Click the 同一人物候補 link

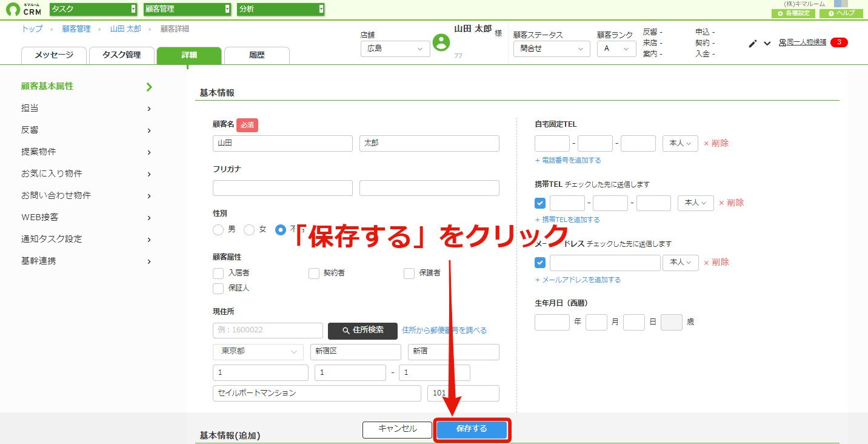[803, 43]
